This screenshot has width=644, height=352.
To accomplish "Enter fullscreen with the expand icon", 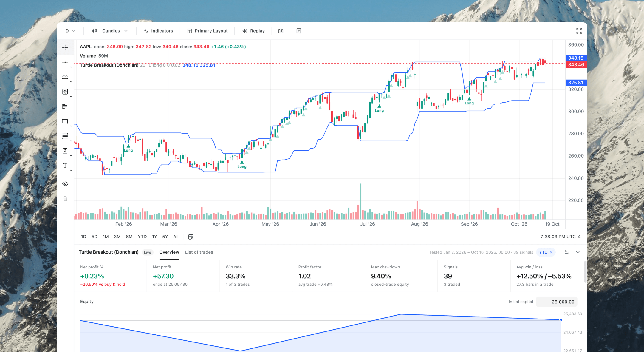I will tap(579, 31).
